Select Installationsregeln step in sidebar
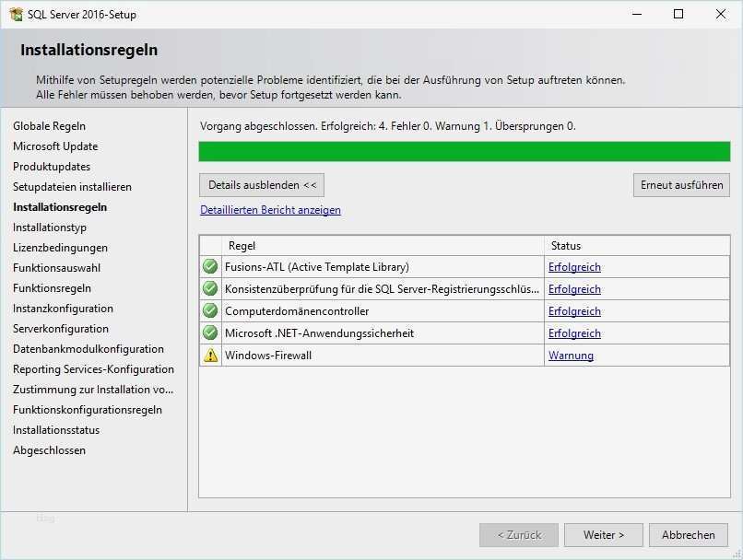Viewport: 743px width, 560px height. click(x=60, y=207)
